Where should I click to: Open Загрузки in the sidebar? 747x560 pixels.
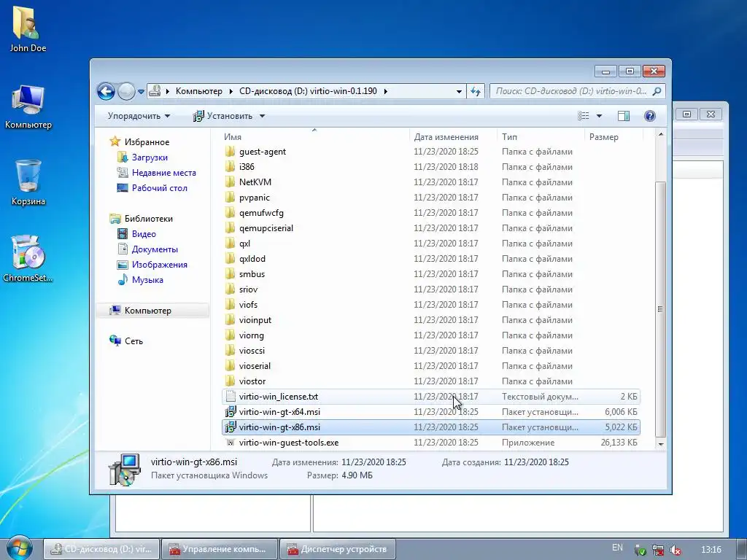click(x=150, y=157)
